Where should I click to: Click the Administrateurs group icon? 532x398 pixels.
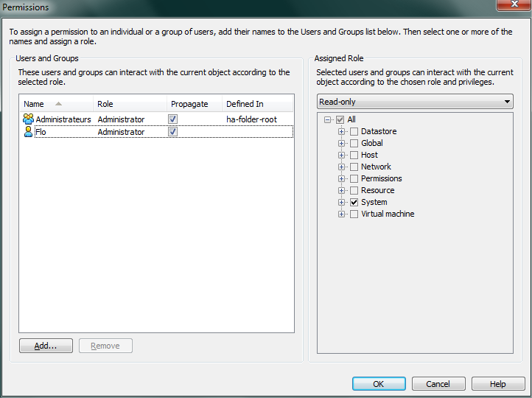(29, 119)
